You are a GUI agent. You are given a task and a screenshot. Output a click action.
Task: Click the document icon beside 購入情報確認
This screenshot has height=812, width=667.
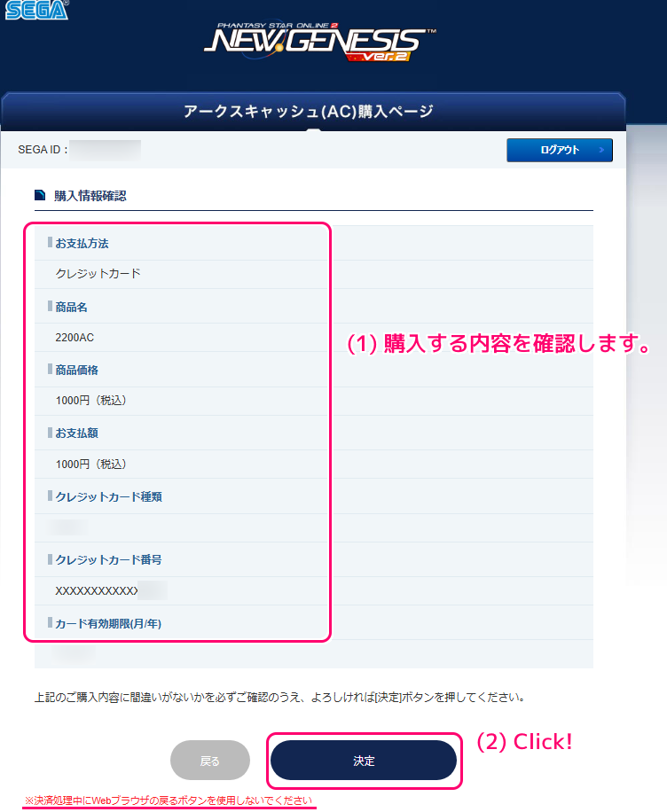pyautogui.click(x=40, y=195)
